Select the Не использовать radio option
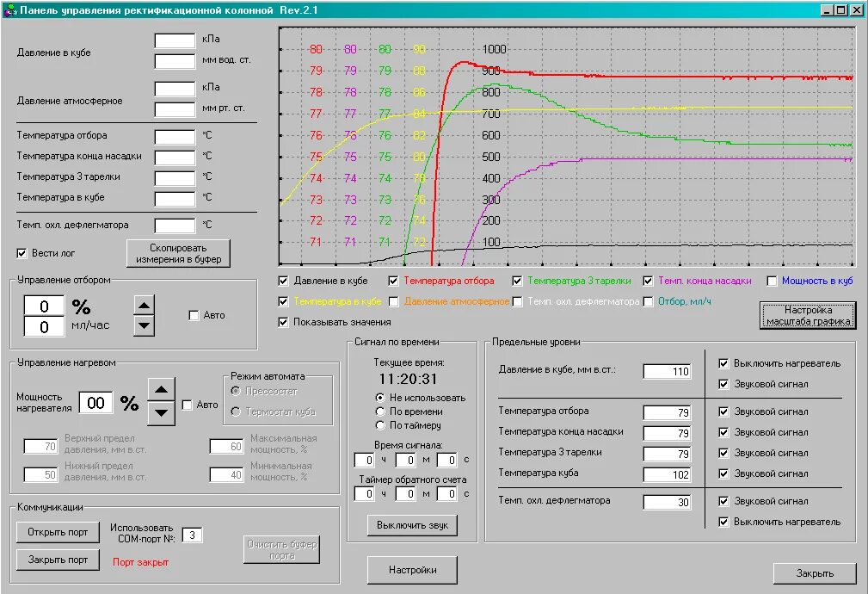Image resolution: width=868 pixels, height=594 pixels. 379,398
